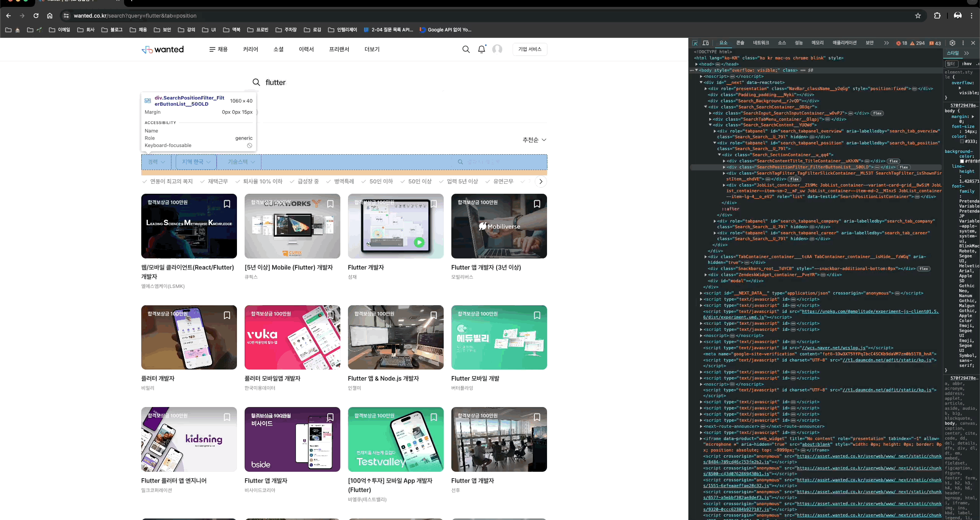This screenshot has height=520, width=980.
Task: Open the 이력서 link in header
Action: 306,49
